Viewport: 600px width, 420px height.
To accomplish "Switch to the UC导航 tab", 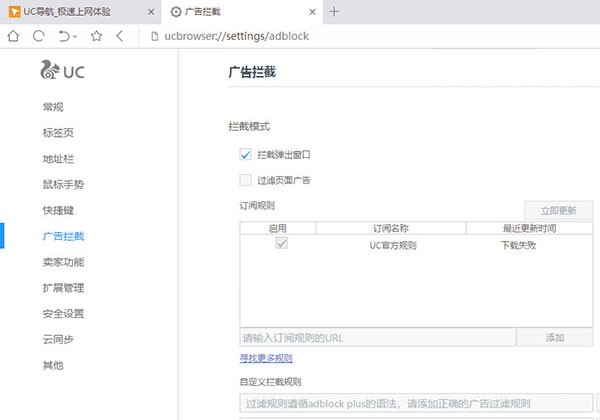I will (x=81, y=12).
